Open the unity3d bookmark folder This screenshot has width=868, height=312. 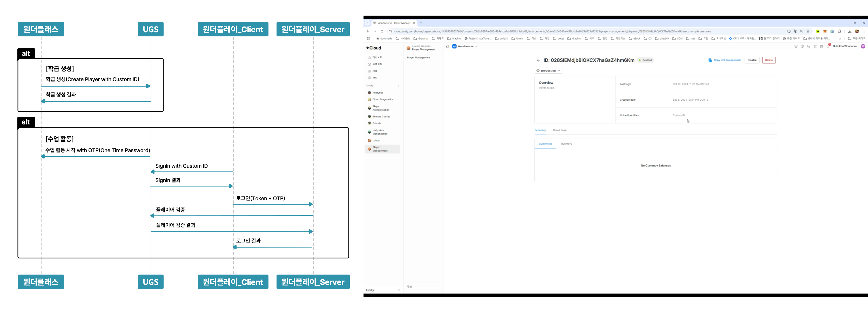coord(501,38)
